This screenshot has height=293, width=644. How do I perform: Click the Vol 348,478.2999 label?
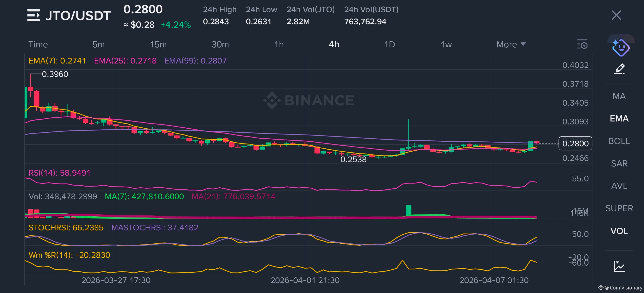point(63,196)
